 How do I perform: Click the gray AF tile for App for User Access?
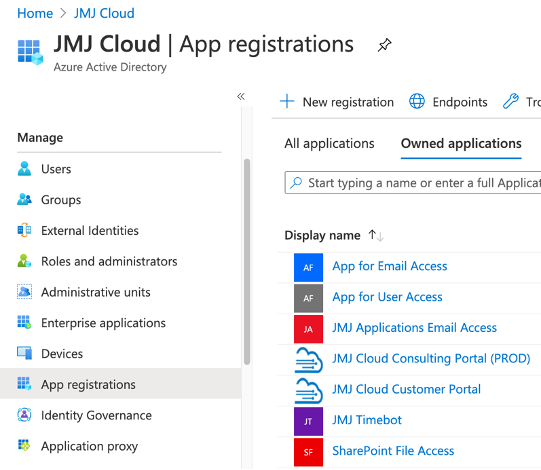pyautogui.click(x=308, y=298)
